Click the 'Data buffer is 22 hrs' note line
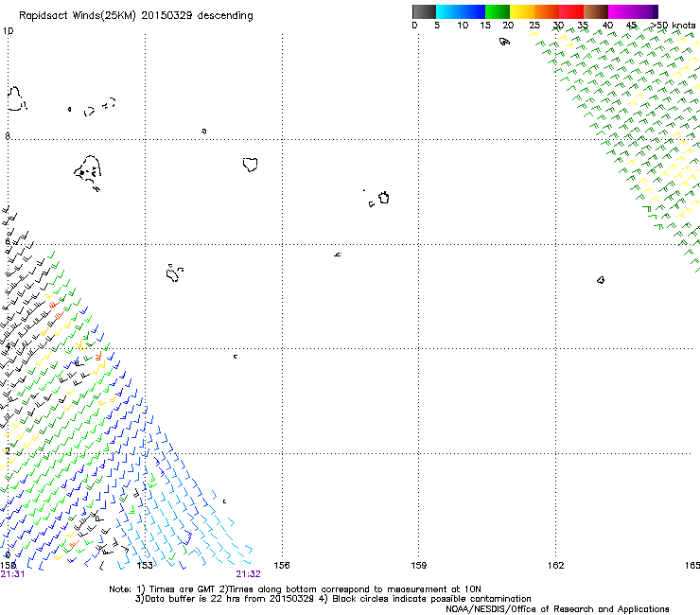Viewport: 700px width, 615px height. pyautogui.click(x=333, y=599)
